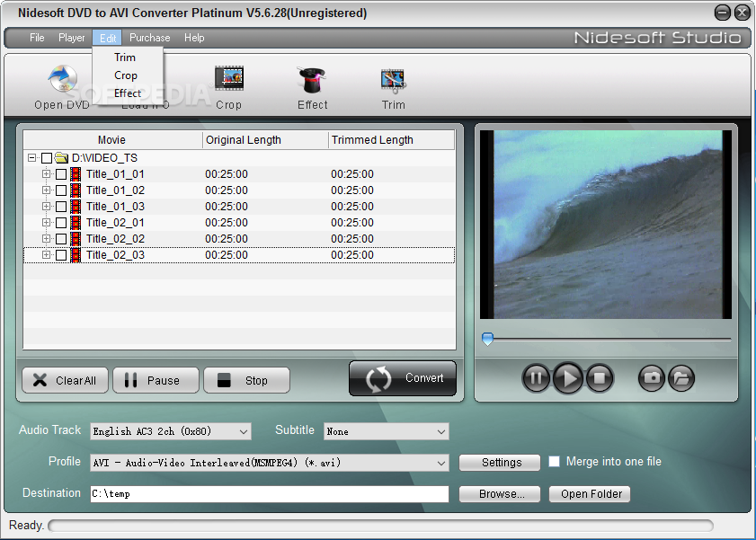The width and height of the screenshot is (756, 540).
Task: Click the video preview image
Action: coord(606,225)
